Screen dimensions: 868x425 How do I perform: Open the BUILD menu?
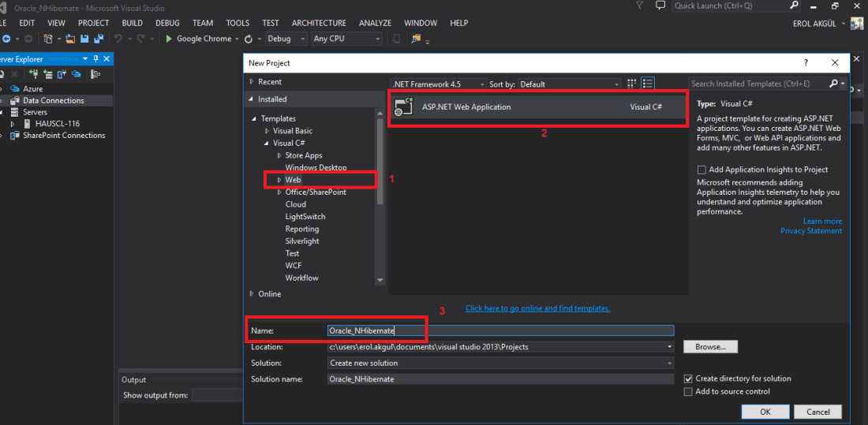click(x=133, y=23)
